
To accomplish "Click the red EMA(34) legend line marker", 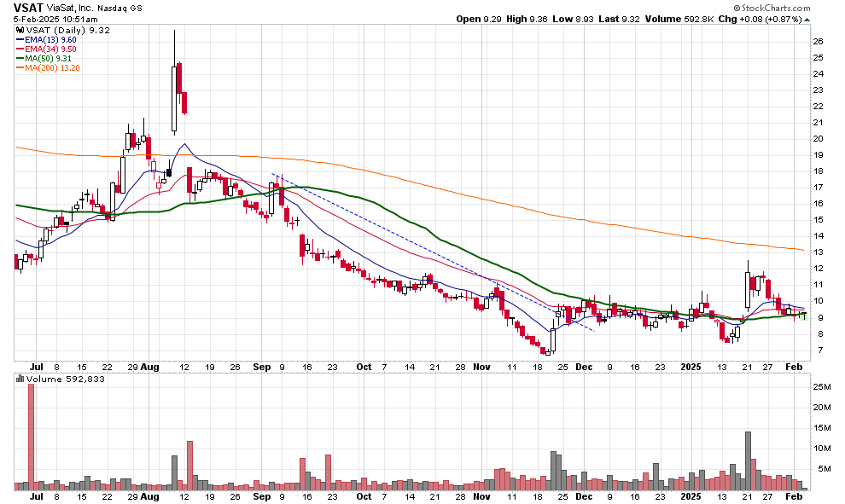I will pyautogui.click(x=19, y=49).
